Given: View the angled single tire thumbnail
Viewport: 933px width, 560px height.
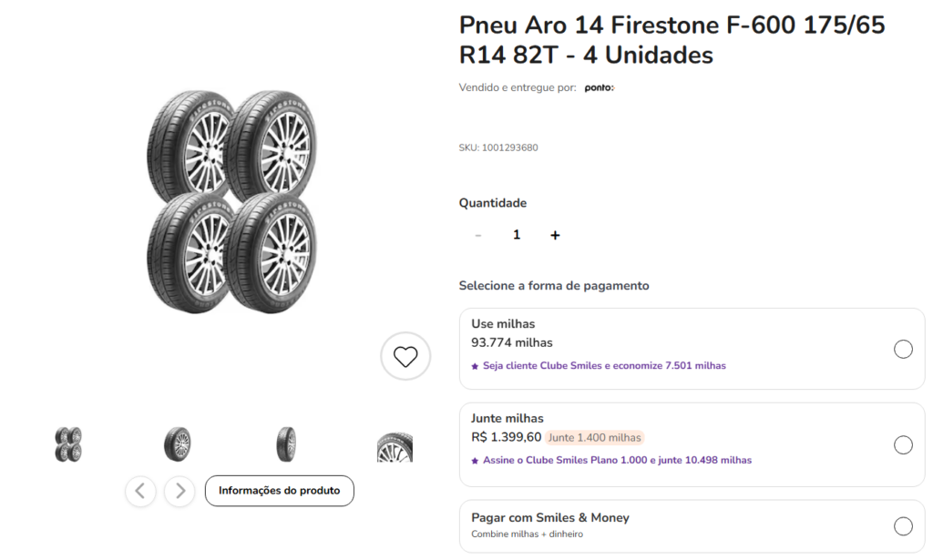Looking at the screenshot, I should point(178,444).
